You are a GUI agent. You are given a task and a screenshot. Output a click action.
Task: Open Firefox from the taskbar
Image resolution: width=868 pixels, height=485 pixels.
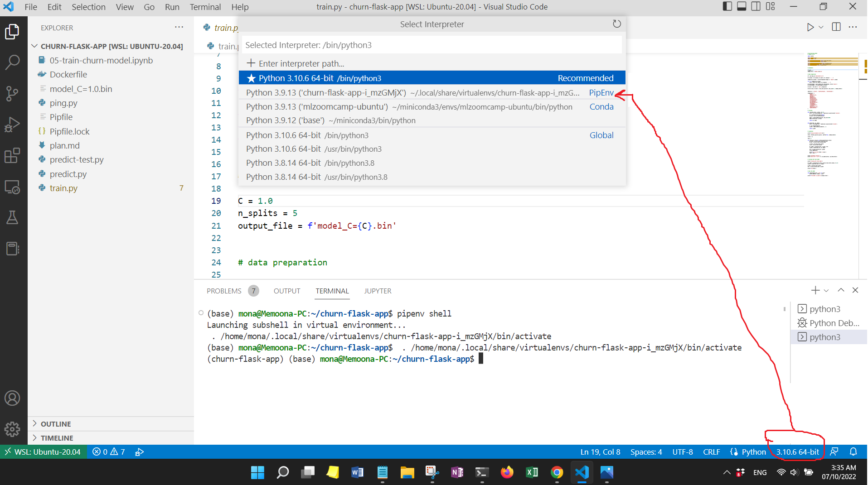point(507,472)
